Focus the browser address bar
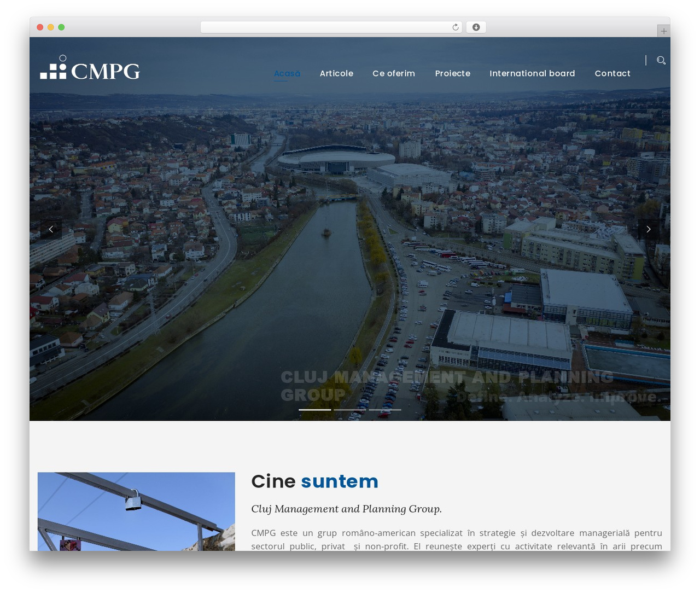This screenshot has height=593, width=700. 331,27
